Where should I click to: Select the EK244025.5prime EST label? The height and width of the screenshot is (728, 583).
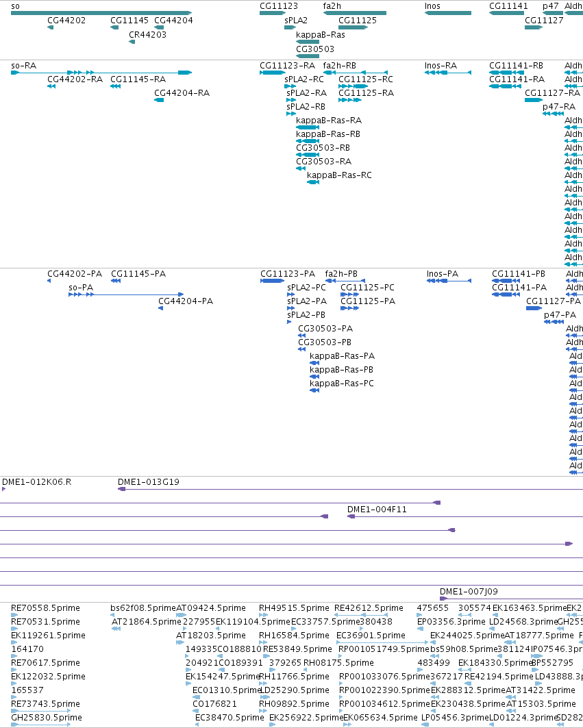(x=467, y=636)
